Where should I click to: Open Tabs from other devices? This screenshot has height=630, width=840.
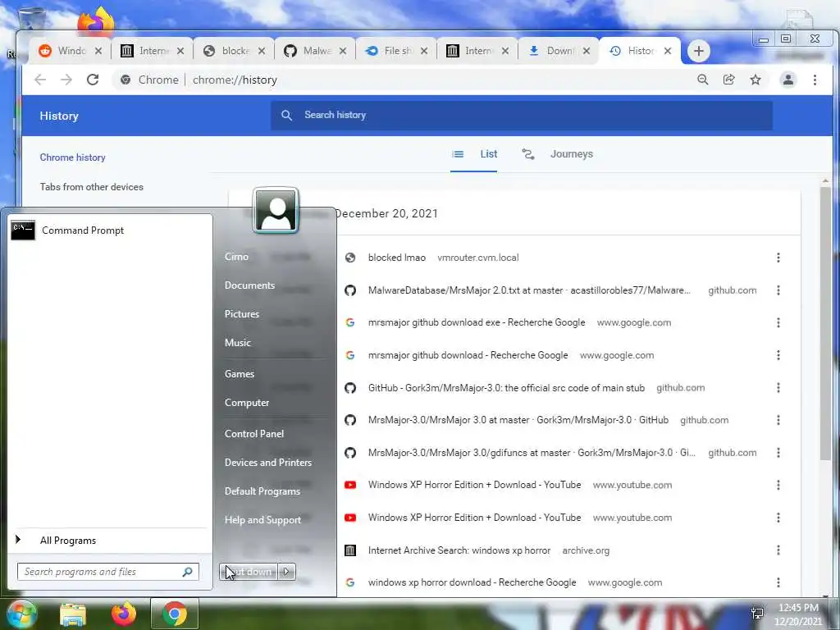pos(92,187)
